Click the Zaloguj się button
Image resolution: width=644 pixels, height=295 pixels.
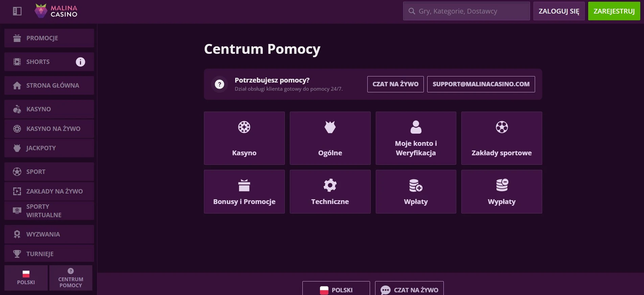tap(559, 11)
